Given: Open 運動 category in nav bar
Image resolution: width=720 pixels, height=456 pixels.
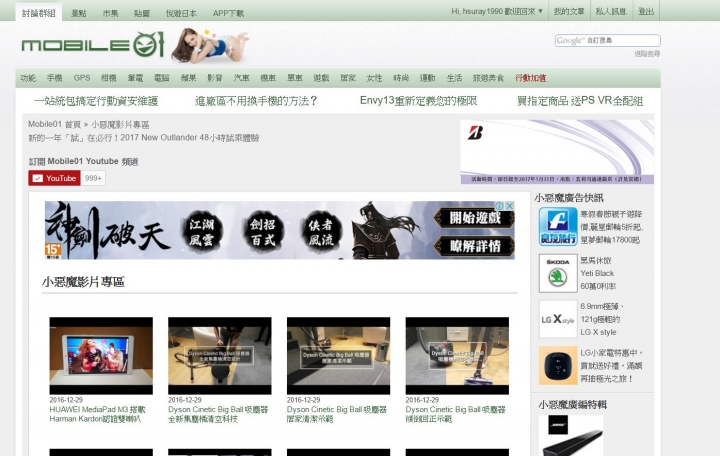Looking at the screenshot, I should click(428, 78).
